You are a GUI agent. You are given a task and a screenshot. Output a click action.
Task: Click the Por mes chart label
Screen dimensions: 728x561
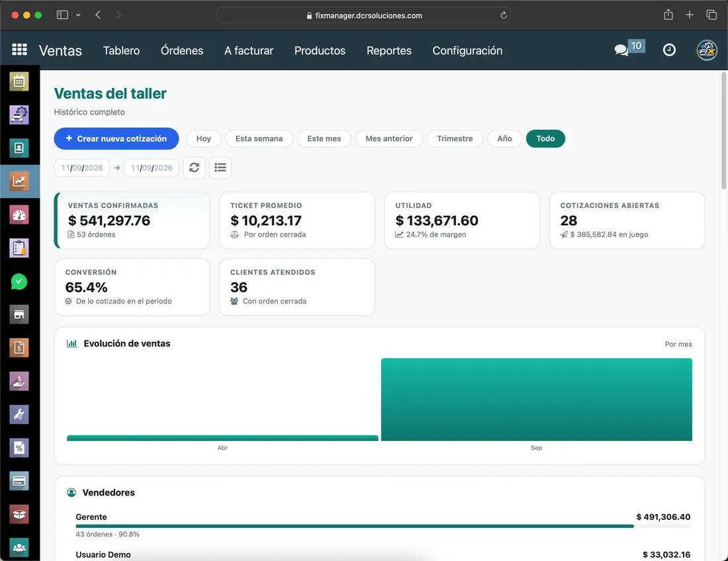coord(678,344)
